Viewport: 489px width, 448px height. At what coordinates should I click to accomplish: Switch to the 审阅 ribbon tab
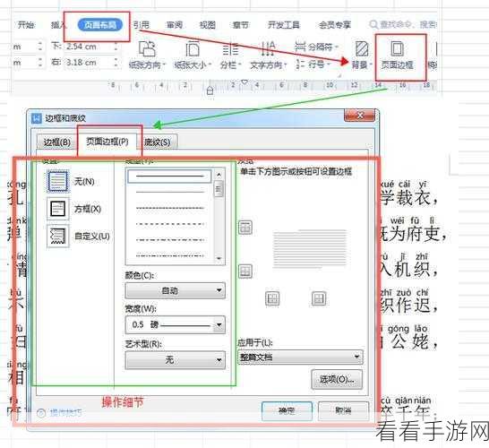(x=174, y=25)
